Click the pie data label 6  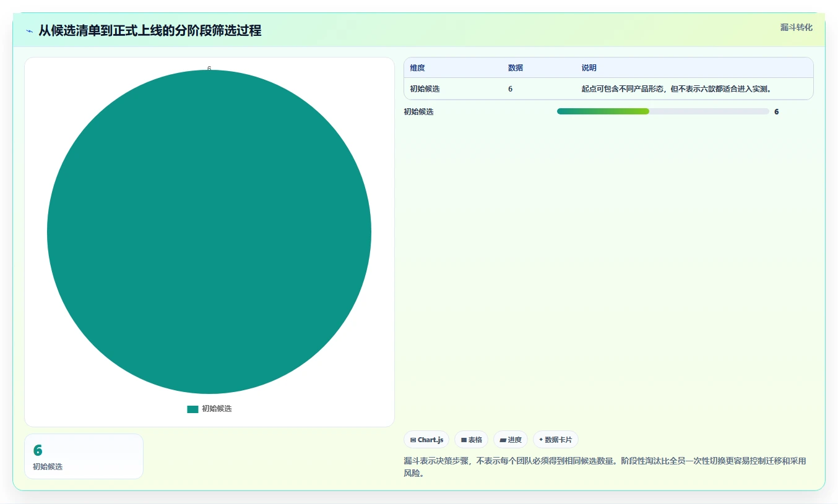(x=209, y=69)
